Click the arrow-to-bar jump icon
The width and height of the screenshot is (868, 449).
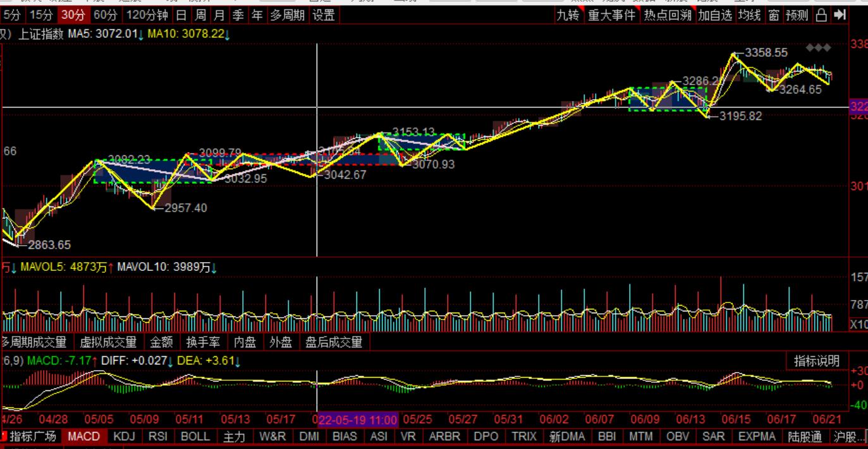(x=840, y=15)
